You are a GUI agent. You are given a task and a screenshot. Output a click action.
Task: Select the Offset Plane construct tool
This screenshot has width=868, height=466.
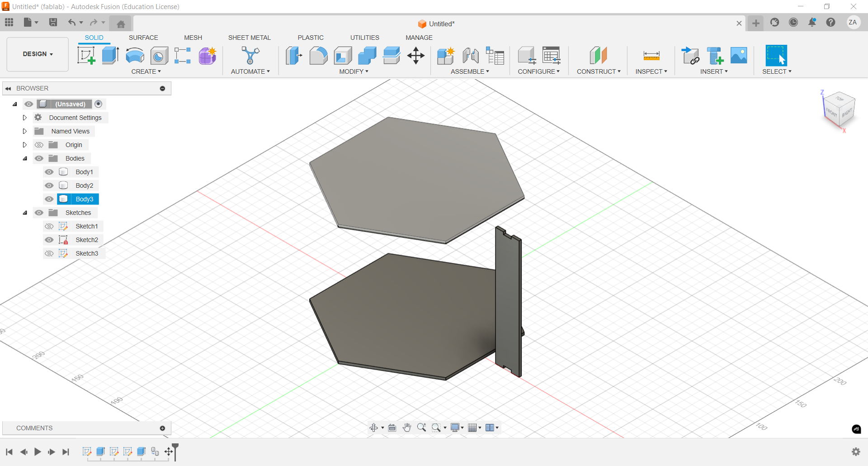598,56
